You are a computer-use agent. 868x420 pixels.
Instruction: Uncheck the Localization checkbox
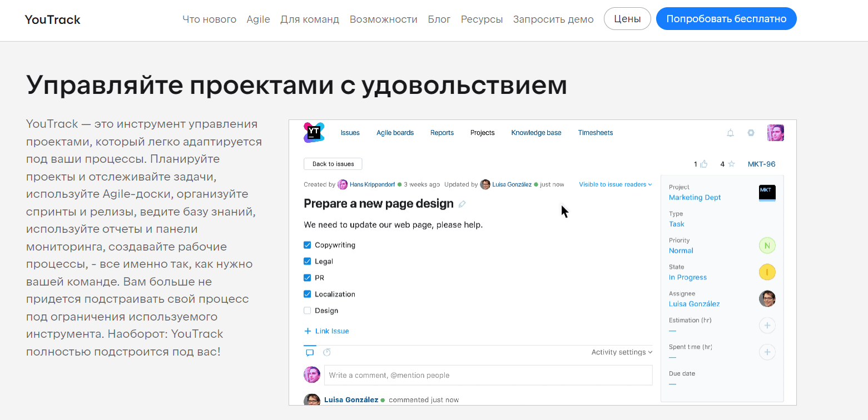point(307,294)
